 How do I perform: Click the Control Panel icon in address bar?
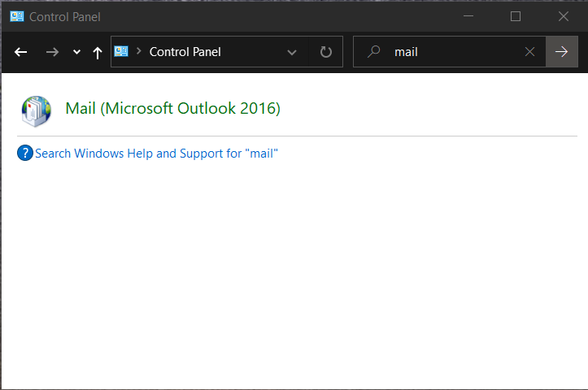pyautogui.click(x=122, y=51)
